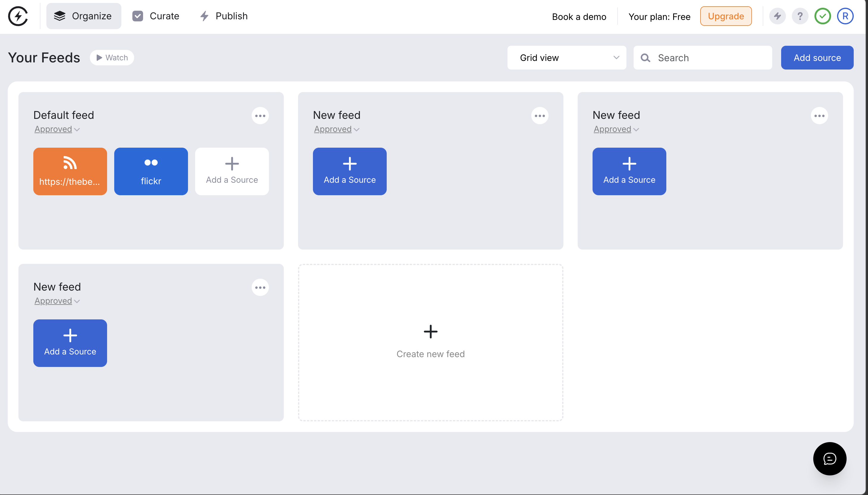The height and width of the screenshot is (495, 868).
Task: Toggle the Curate checkbox icon
Action: (137, 16)
